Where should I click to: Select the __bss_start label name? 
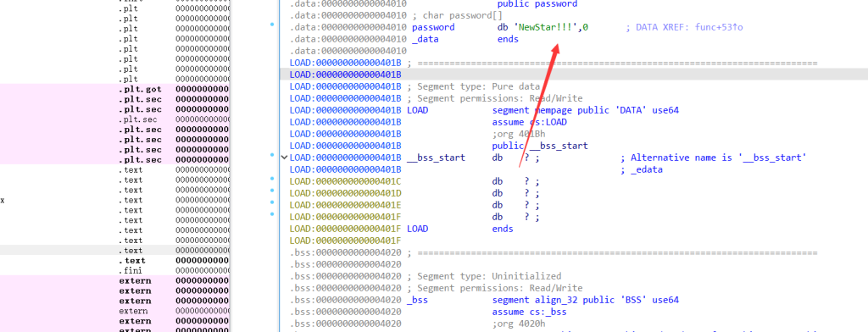[436, 158]
